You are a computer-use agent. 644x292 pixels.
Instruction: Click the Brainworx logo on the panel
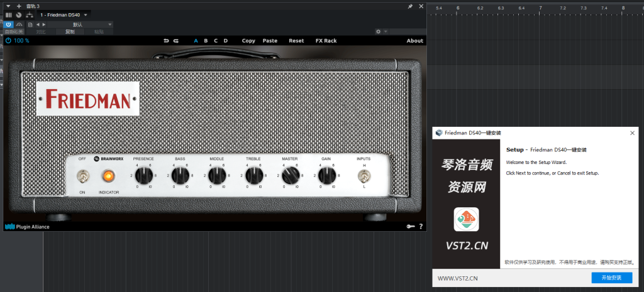point(108,158)
